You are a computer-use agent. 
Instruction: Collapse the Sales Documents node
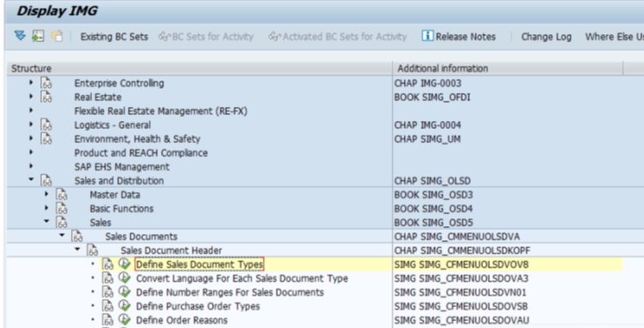click(62, 236)
